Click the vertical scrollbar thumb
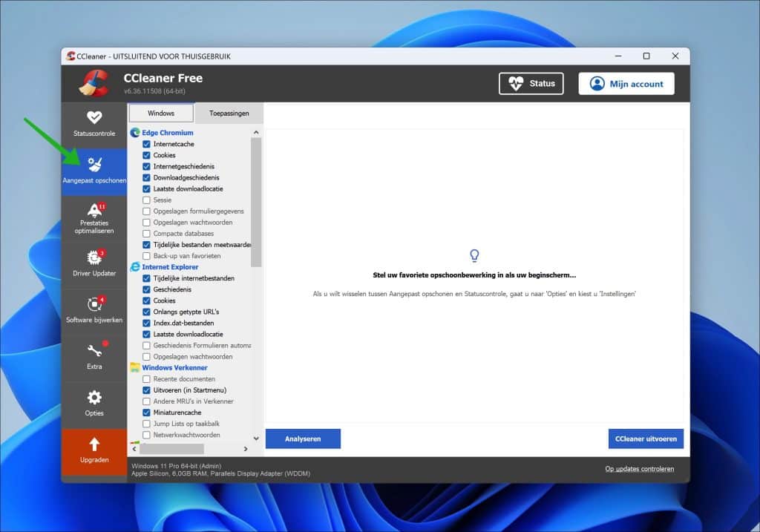 (256, 203)
